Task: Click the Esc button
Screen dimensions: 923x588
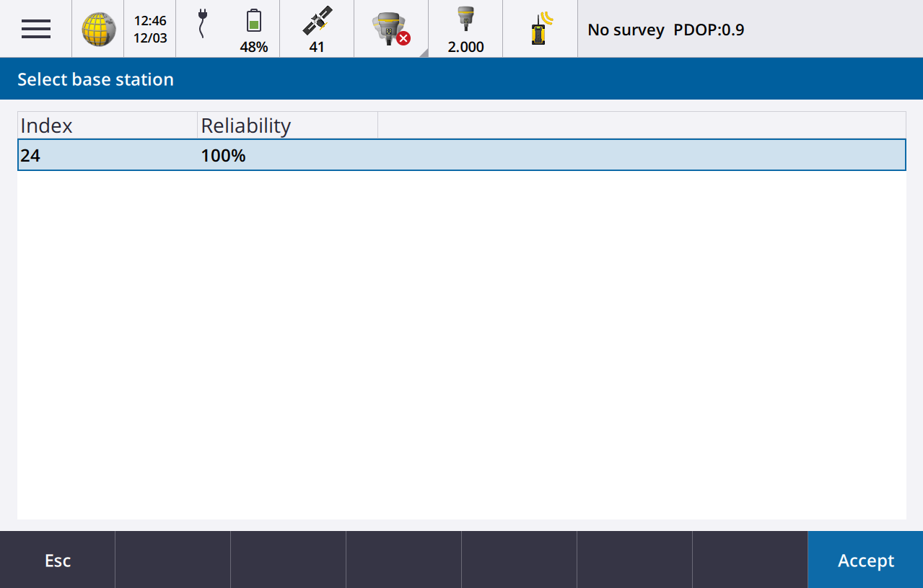Action: coord(58,561)
